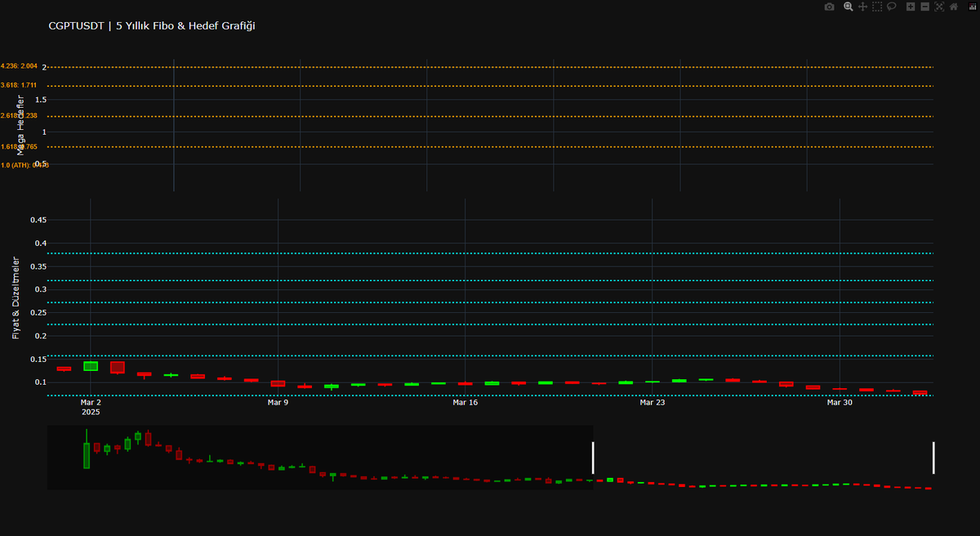Image resolution: width=980 pixels, height=536 pixels.
Task: Click the Zoom Out minus icon
Action: tap(924, 7)
